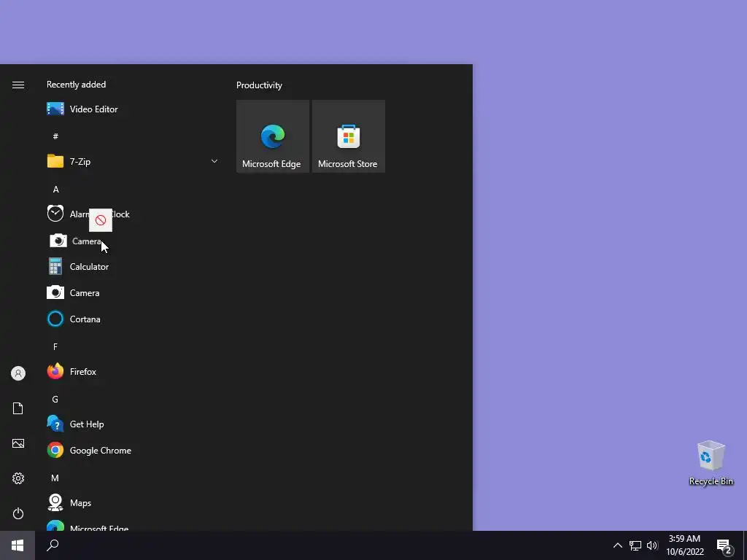Open the notification center icon
The height and width of the screenshot is (560, 747).
coord(724,546)
